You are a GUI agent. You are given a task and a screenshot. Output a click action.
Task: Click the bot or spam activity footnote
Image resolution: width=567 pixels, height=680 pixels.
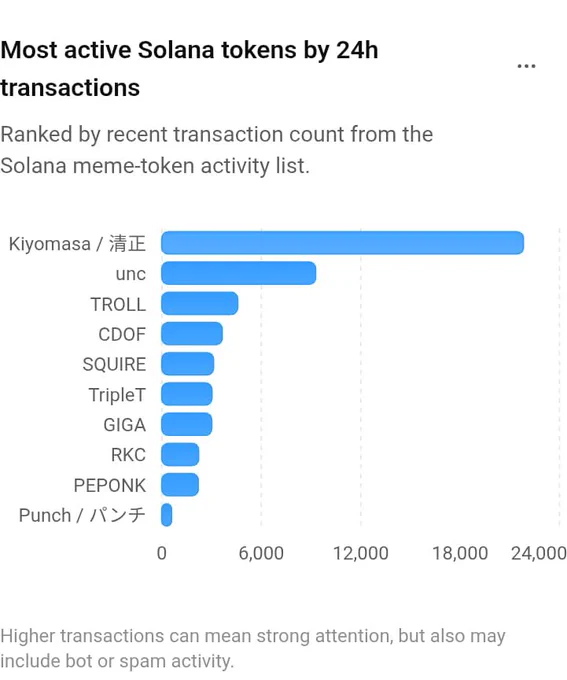pyautogui.click(x=253, y=648)
